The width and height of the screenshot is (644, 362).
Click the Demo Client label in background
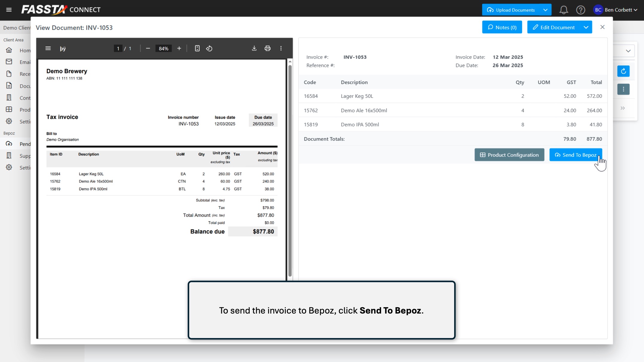pyautogui.click(x=17, y=28)
